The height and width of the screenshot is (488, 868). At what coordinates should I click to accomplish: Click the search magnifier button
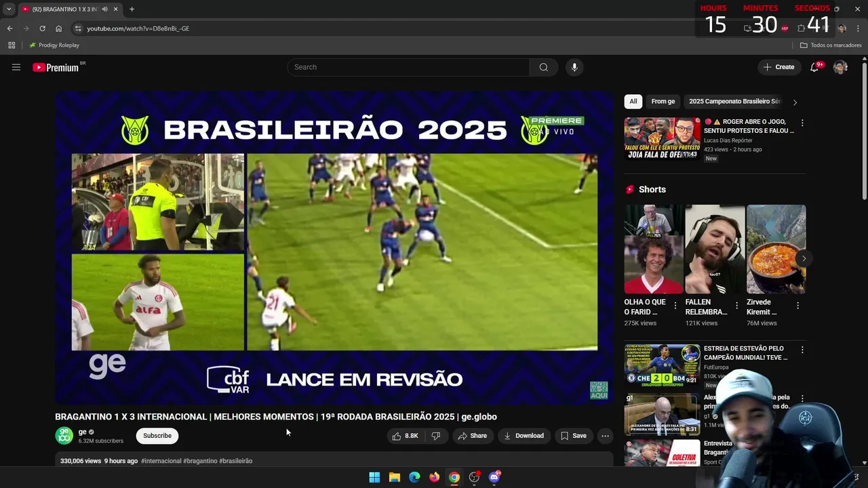pos(543,67)
